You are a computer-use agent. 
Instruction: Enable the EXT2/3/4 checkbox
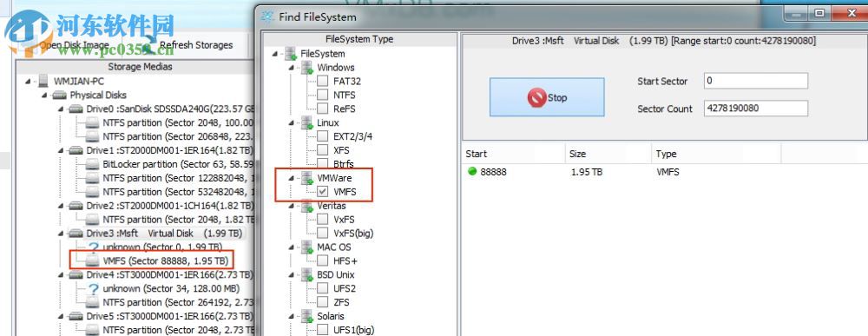322,136
